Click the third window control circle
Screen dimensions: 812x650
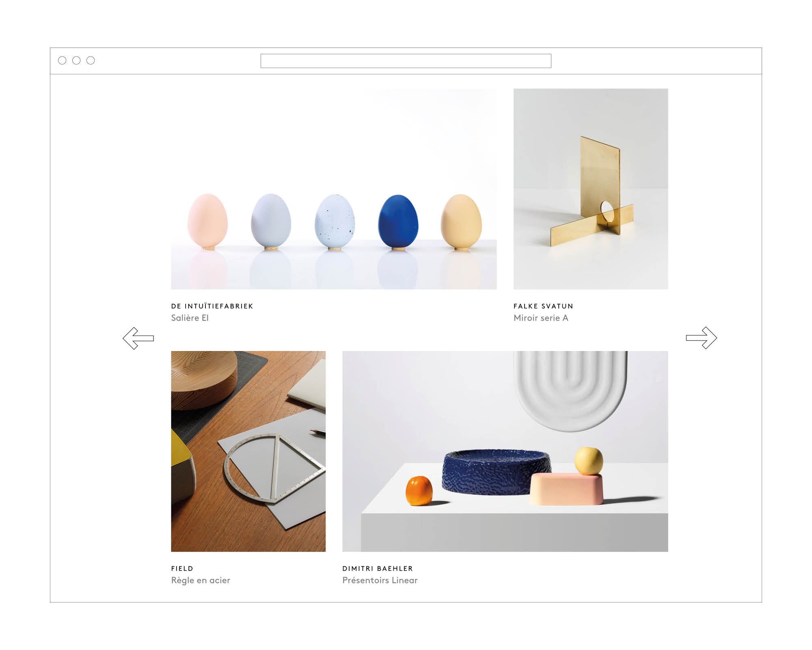point(91,61)
